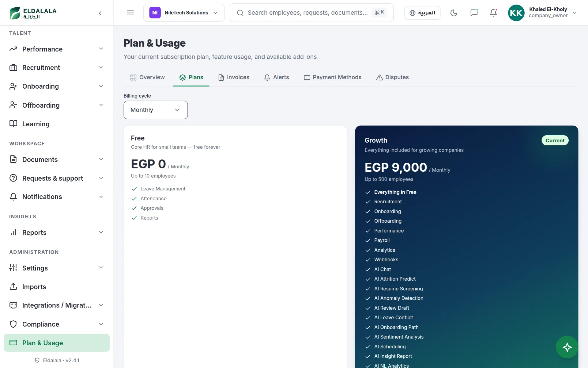Screen dimensions: 588x368
Task: Click the Current badge on Growth plan
Action: (x=555, y=140)
